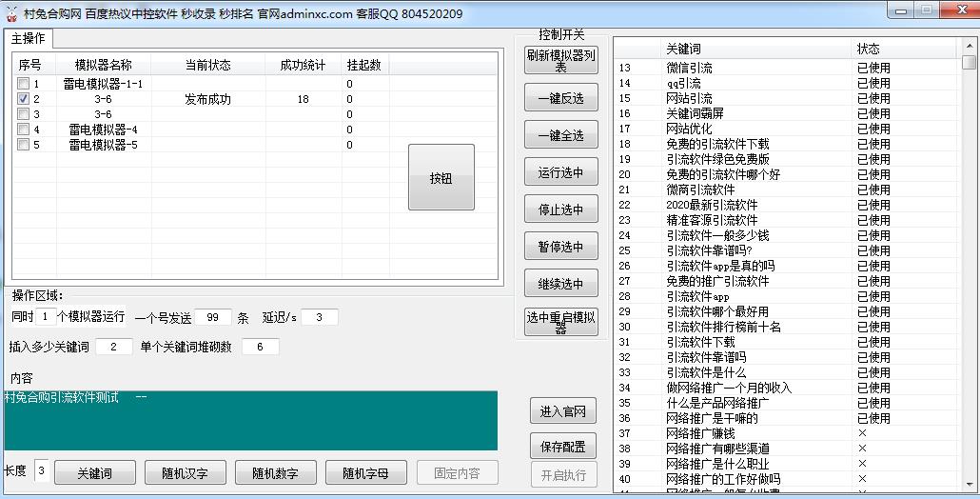This screenshot has height=499, width=980.
Task: Click simultaneous emulator count field
Action: [x=46, y=317]
